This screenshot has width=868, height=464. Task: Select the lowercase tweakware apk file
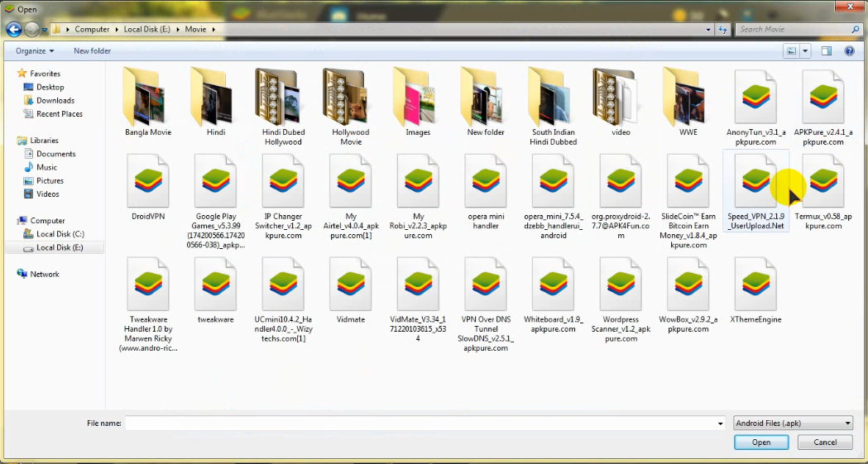[215, 289]
